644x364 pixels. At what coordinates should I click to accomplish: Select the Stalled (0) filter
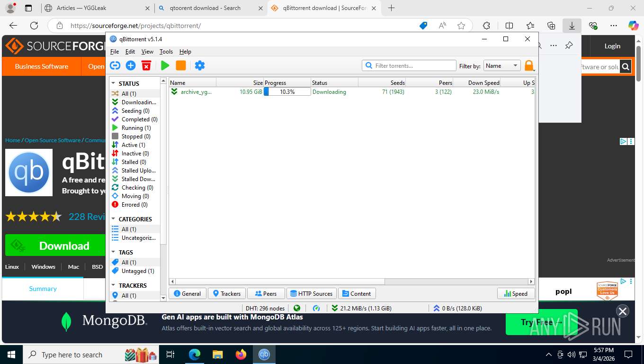click(x=135, y=162)
